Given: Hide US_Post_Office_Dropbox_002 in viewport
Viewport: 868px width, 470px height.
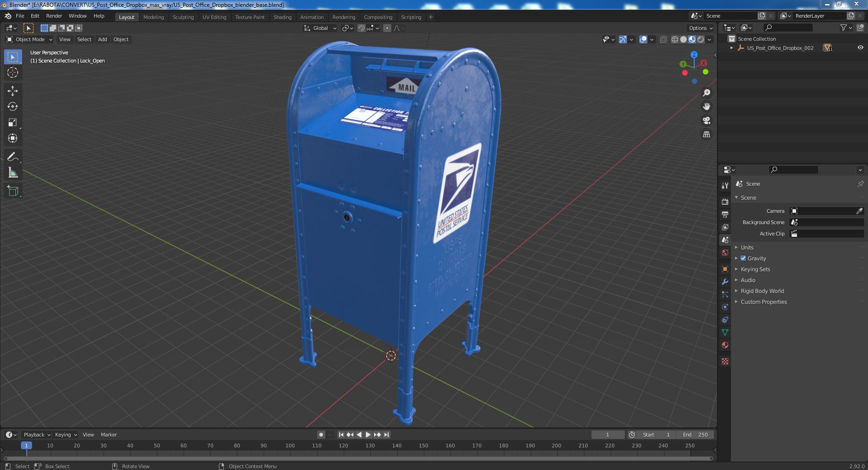Looking at the screenshot, I should point(860,48).
